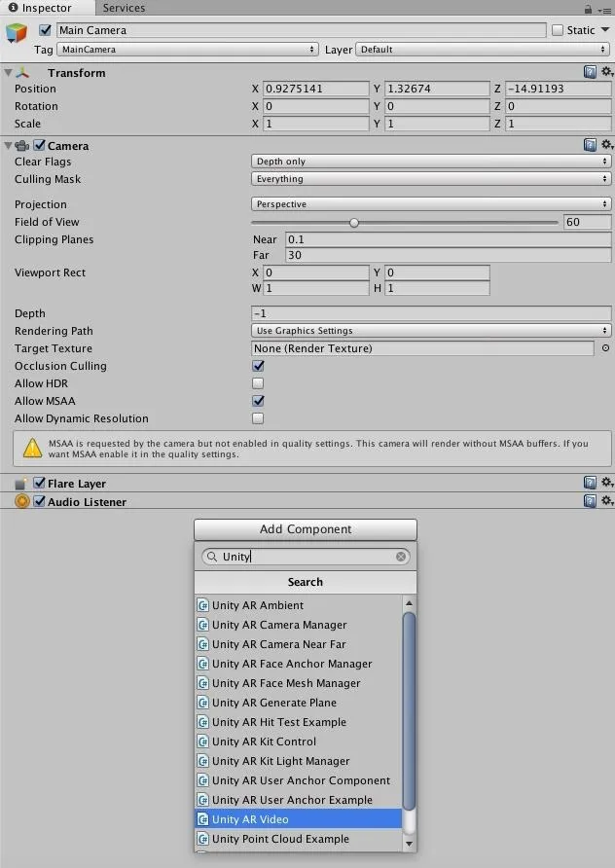Select Unity AR Face Mesh Manager component
This screenshot has height=868, width=615.
pyautogui.click(x=299, y=683)
